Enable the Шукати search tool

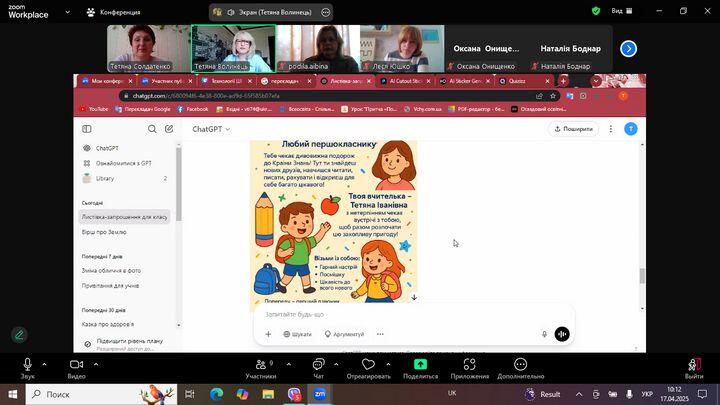[x=297, y=334]
